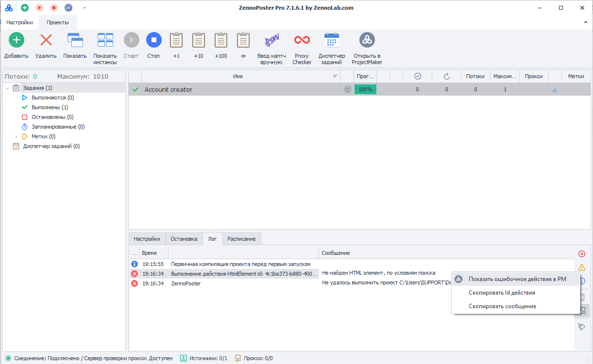Select the Account creator project row

(x=359, y=89)
